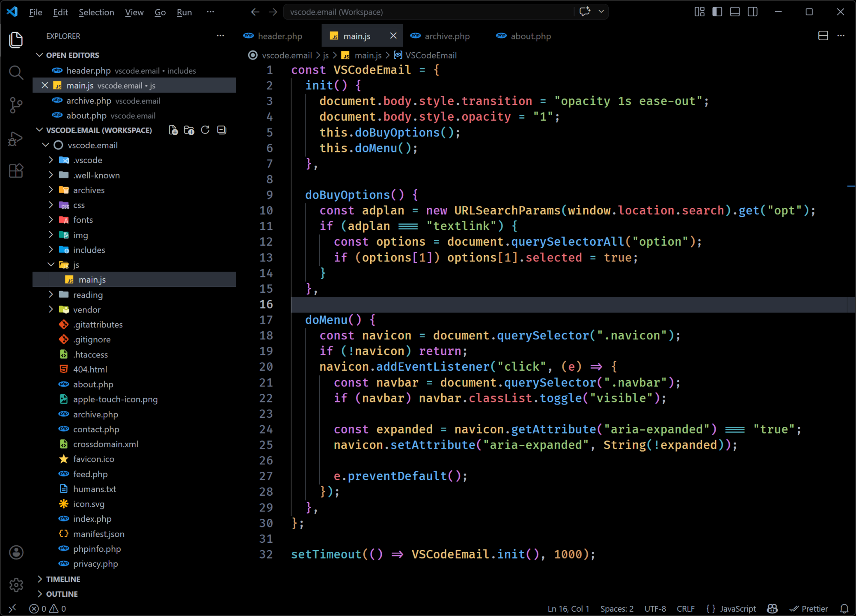Click the Ln 16, Col 1 indicator
The image size is (856, 616).
point(568,608)
